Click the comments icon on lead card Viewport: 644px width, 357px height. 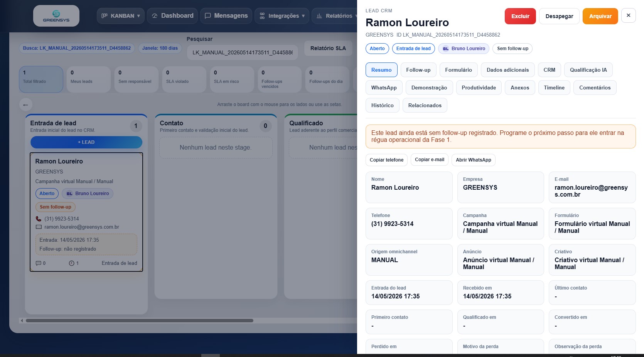(x=38, y=263)
